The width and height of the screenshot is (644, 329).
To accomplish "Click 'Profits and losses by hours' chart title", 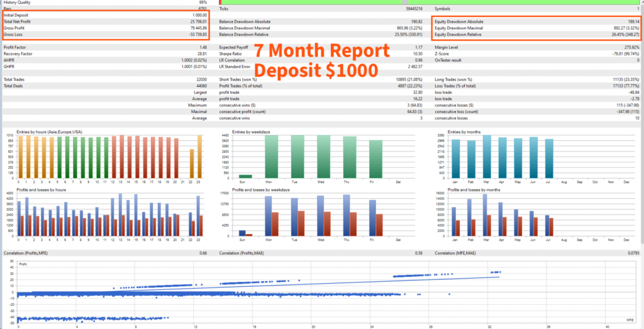I will click(x=41, y=190).
